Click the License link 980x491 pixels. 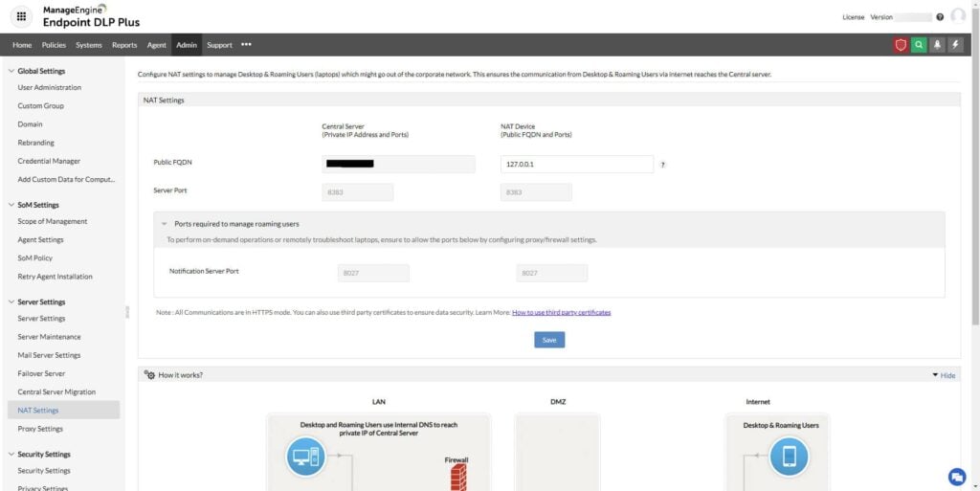tap(853, 17)
